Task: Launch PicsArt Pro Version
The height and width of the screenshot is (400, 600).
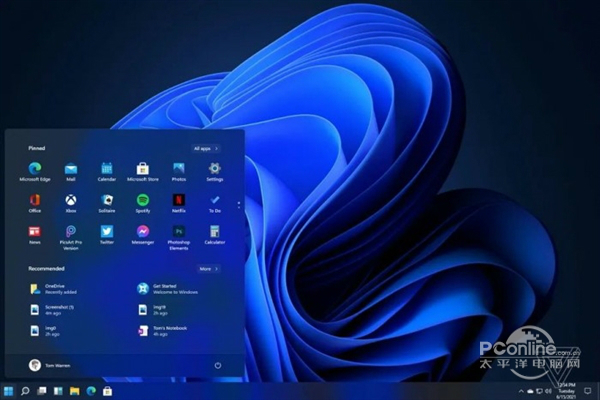Action: 71,237
